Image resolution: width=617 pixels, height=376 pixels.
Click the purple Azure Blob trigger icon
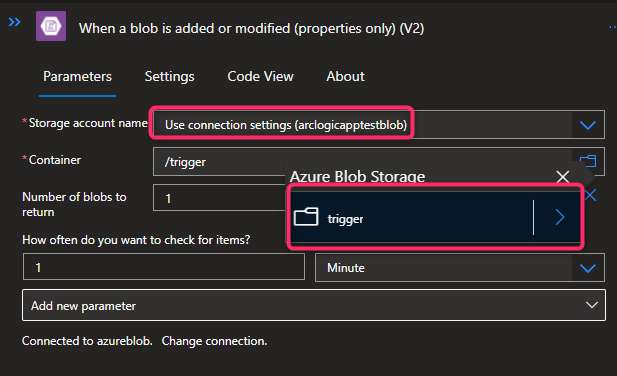(51, 26)
